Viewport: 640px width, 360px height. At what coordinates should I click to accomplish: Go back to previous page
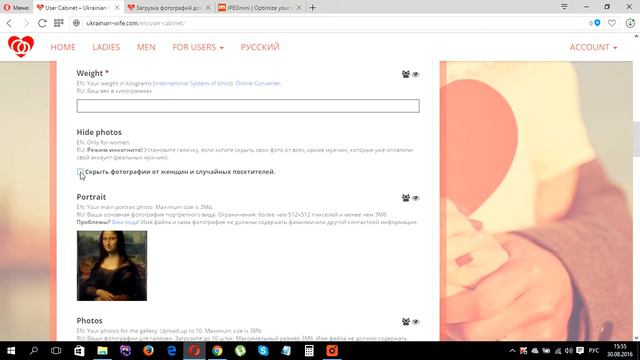coord(9,23)
